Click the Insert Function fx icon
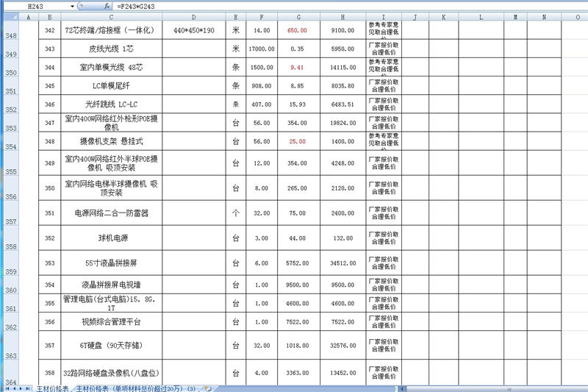This screenshot has height=392, width=588. point(107,6)
